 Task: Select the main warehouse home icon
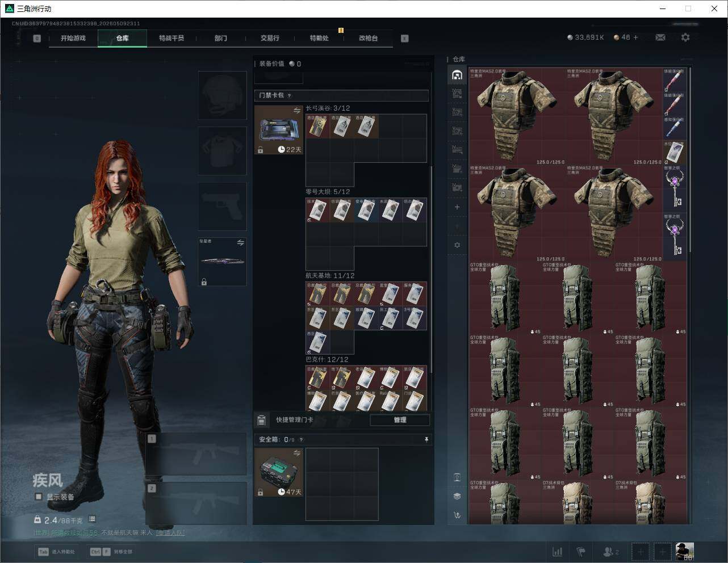[457, 75]
